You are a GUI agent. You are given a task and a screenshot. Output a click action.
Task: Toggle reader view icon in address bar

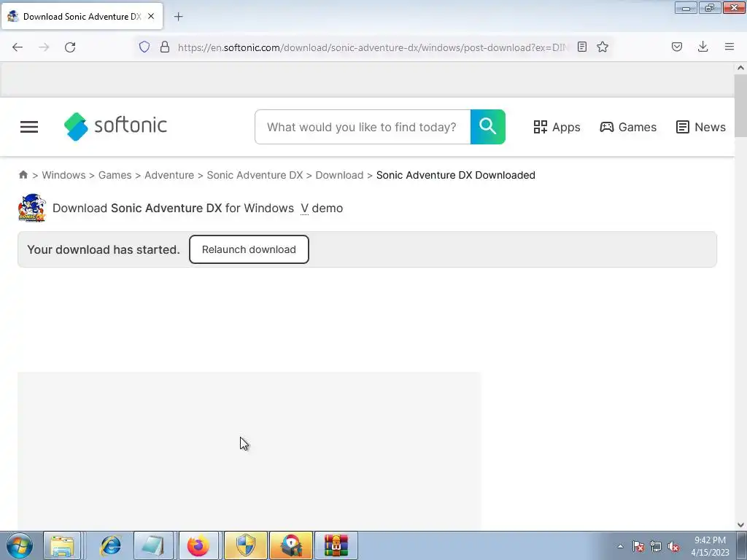(581, 47)
